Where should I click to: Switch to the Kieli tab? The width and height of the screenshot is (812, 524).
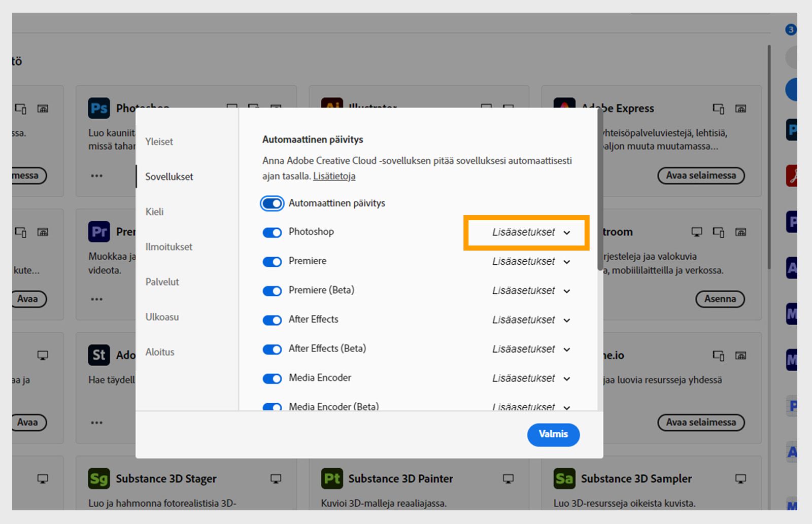[x=154, y=212]
